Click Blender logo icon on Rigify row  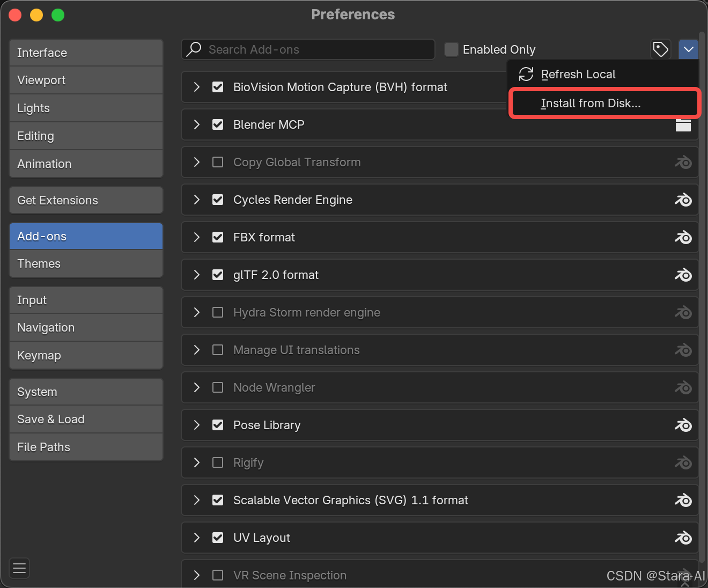[x=683, y=462]
